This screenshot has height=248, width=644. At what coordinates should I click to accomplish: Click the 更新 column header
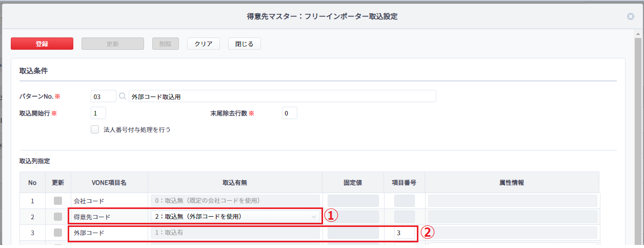click(x=58, y=182)
